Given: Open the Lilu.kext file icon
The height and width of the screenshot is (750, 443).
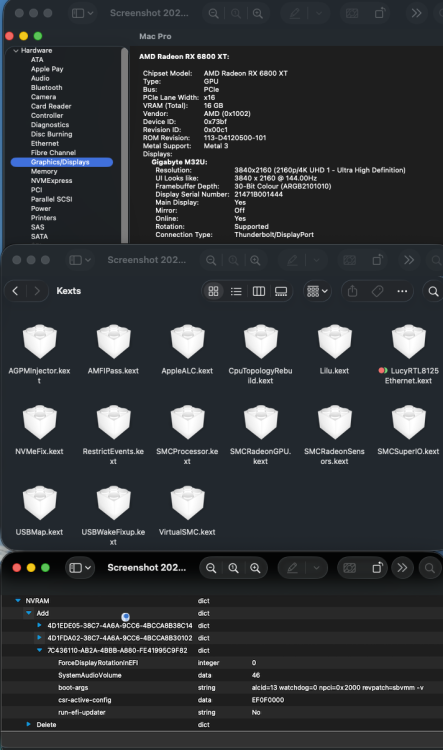Looking at the screenshot, I should click(334, 342).
